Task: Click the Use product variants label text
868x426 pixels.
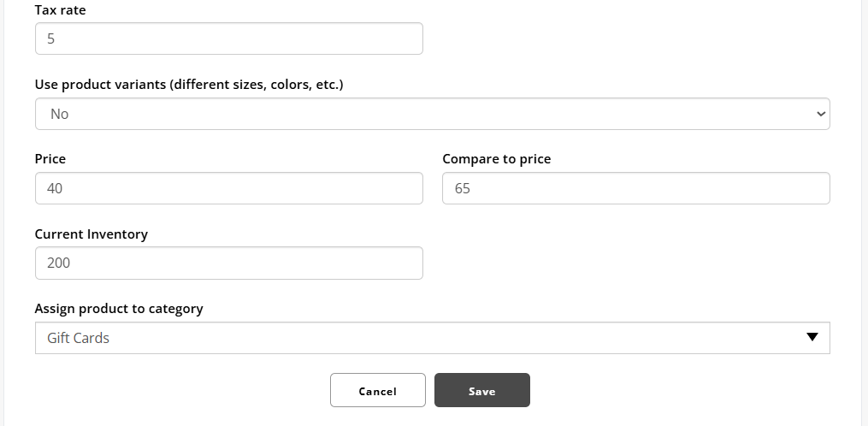Action: [x=188, y=85]
